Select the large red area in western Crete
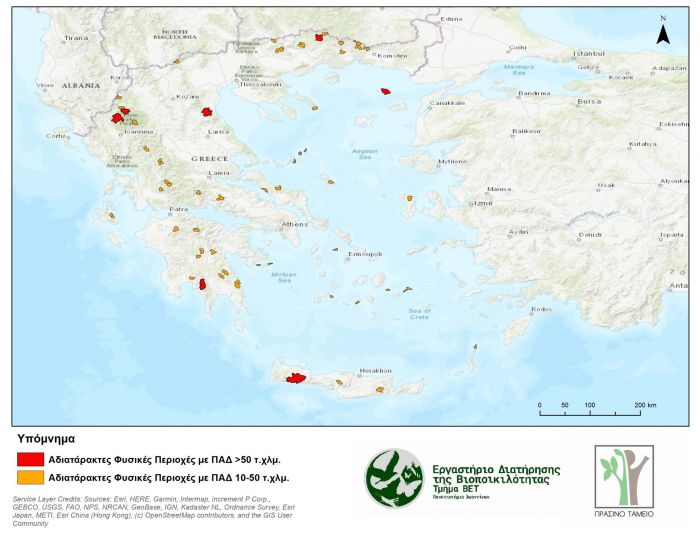The height and width of the screenshot is (541, 700). point(296,378)
